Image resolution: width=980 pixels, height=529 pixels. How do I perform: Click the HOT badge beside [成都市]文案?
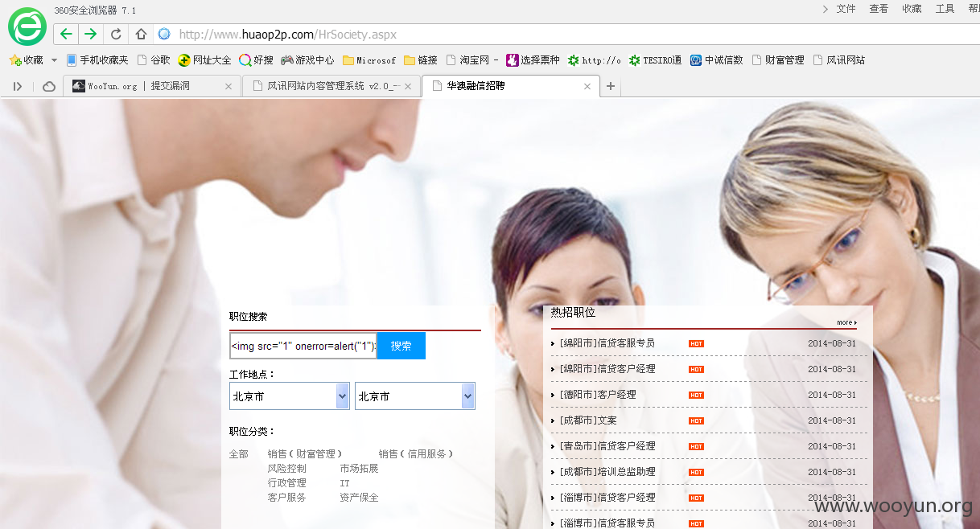696,420
